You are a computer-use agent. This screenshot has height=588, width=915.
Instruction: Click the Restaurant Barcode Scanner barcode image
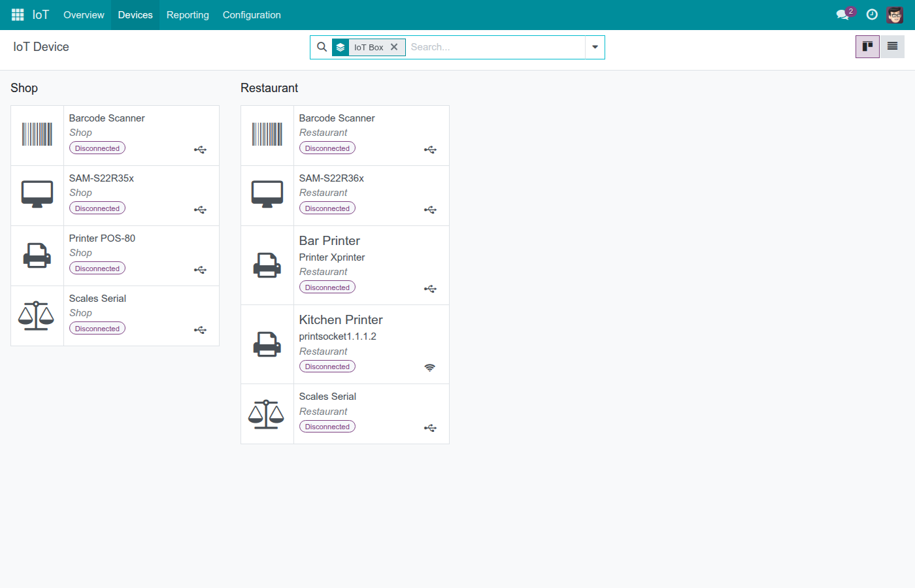pos(267,134)
